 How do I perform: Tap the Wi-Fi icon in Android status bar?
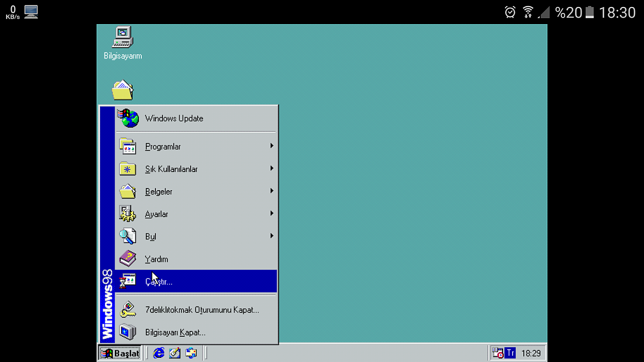[528, 12]
